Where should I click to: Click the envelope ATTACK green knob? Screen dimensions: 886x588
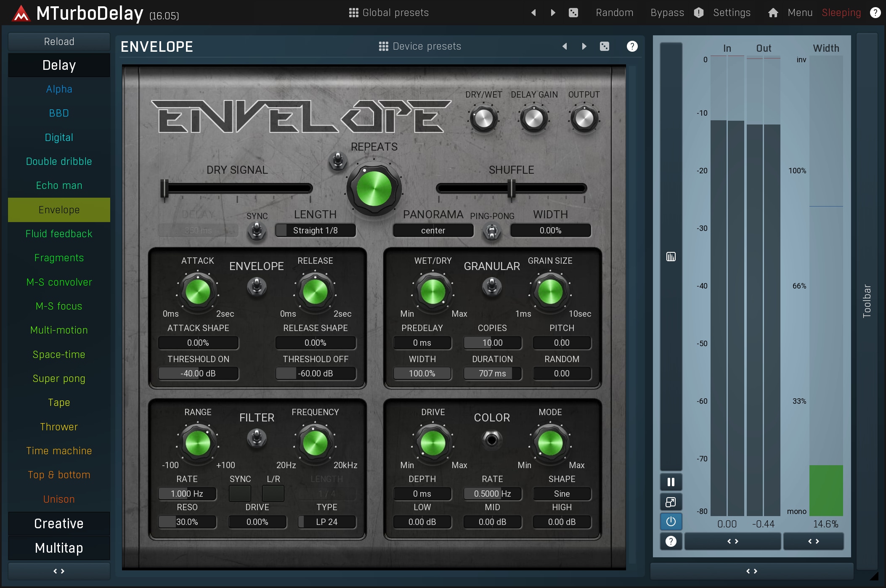[198, 292]
